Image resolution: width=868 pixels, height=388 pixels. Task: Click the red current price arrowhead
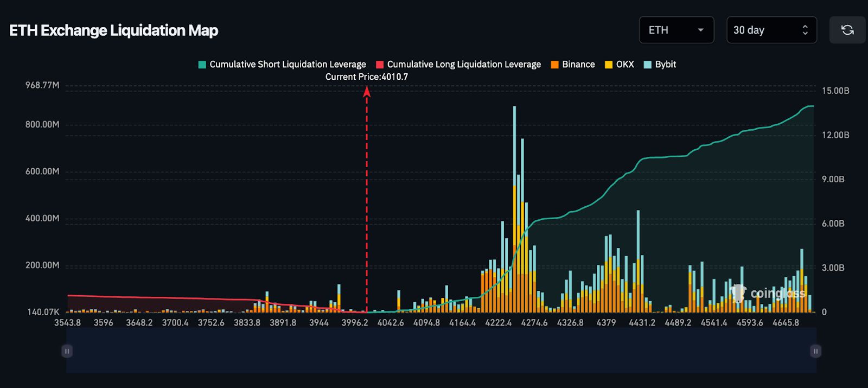367,92
